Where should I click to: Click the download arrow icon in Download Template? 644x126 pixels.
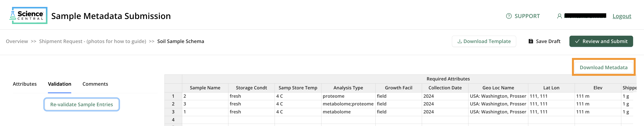[x=460, y=41]
